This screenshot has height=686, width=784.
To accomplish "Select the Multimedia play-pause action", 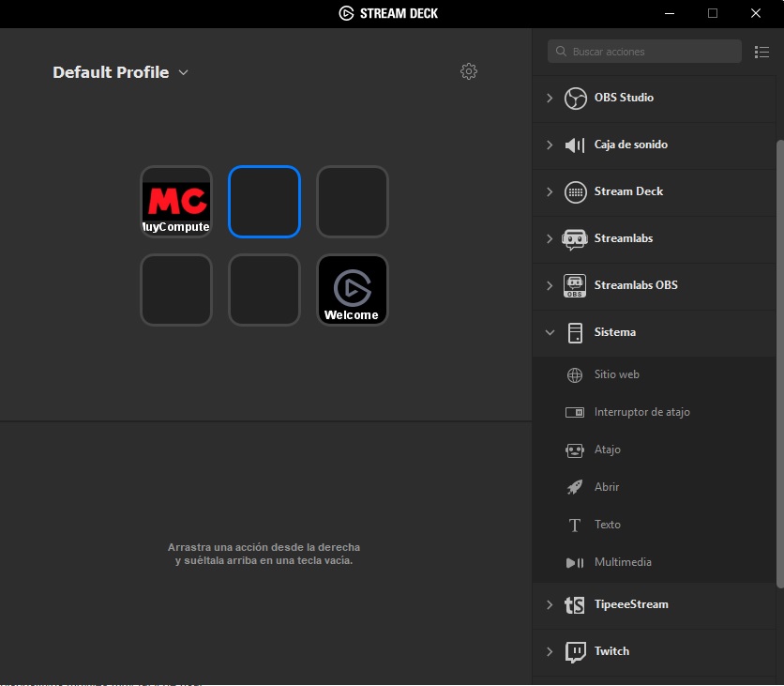I will [x=575, y=562].
